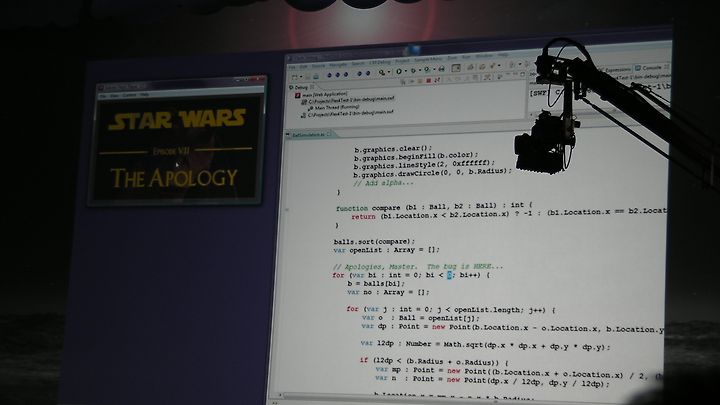The height and width of the screenshot is (405, 720).
Task: Click the 'function compare' declaration line
Action: (434, 207)
